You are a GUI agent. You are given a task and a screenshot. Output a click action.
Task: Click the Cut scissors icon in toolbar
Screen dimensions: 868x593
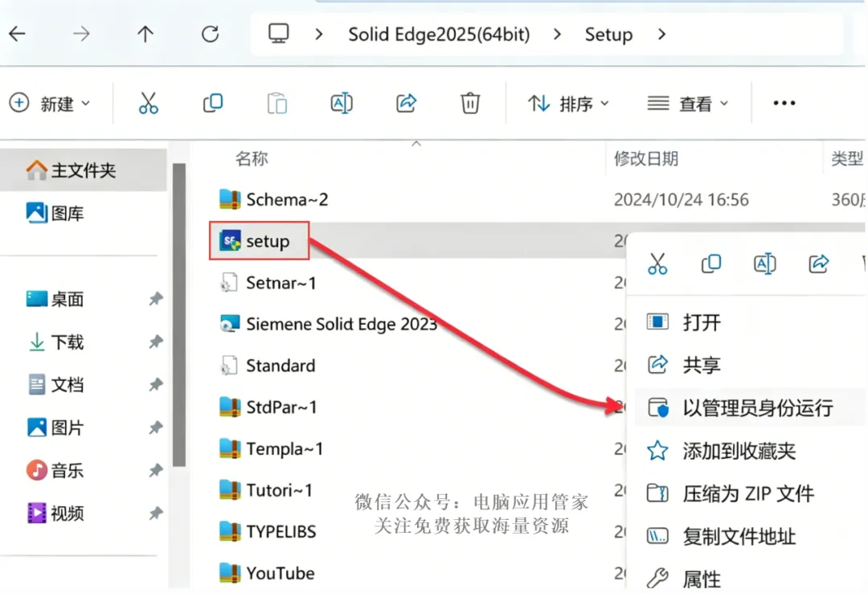(x=149, y=103)
